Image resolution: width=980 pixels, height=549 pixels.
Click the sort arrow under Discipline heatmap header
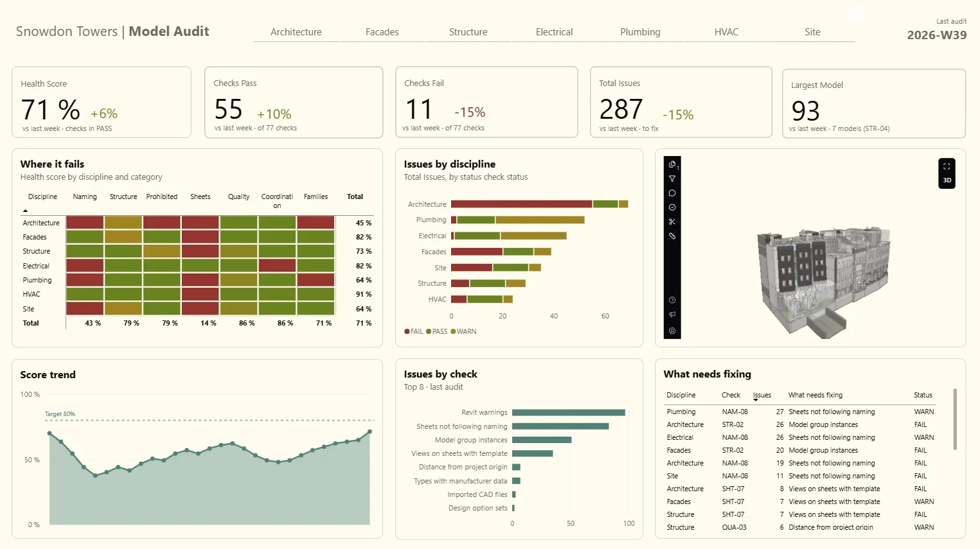25,211
